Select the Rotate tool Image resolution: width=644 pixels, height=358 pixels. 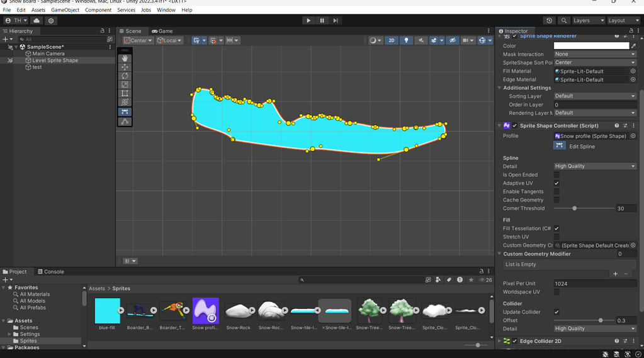point(125,76)
